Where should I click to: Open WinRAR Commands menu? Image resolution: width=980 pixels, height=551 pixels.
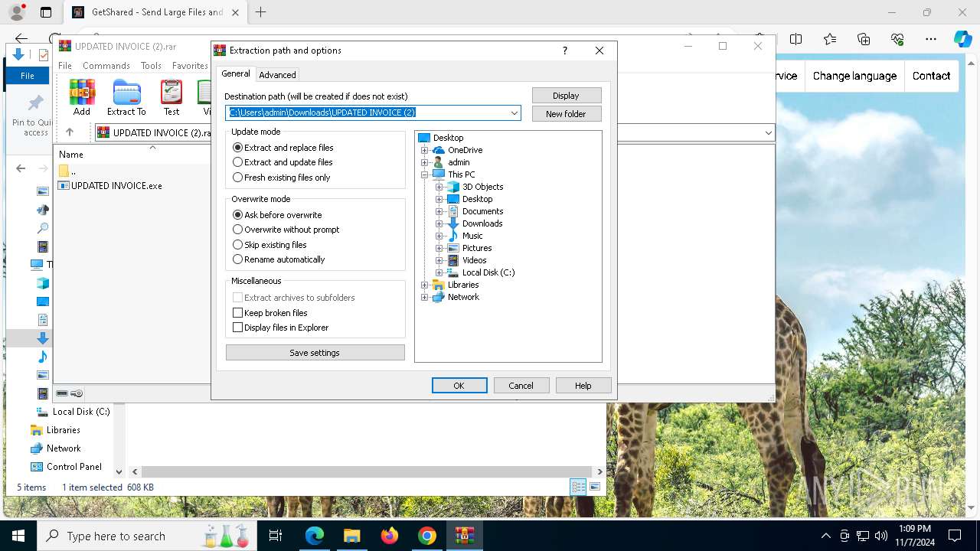[x=106, y=66]
